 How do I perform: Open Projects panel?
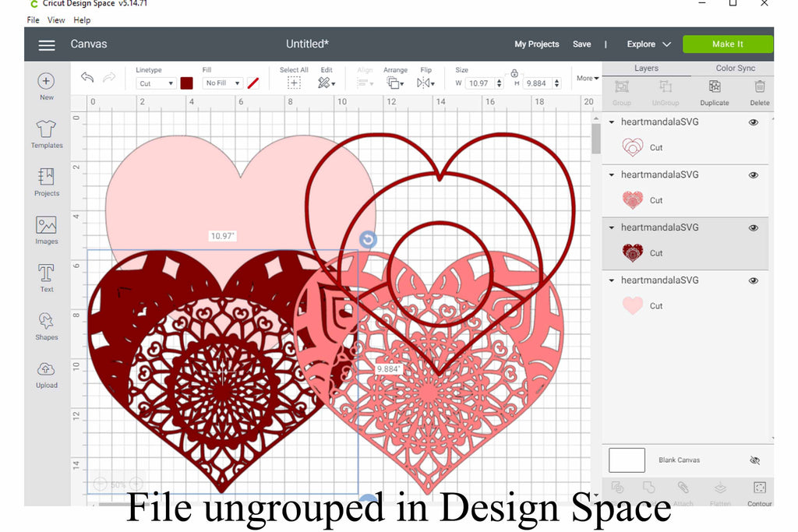tap(46, 182)
